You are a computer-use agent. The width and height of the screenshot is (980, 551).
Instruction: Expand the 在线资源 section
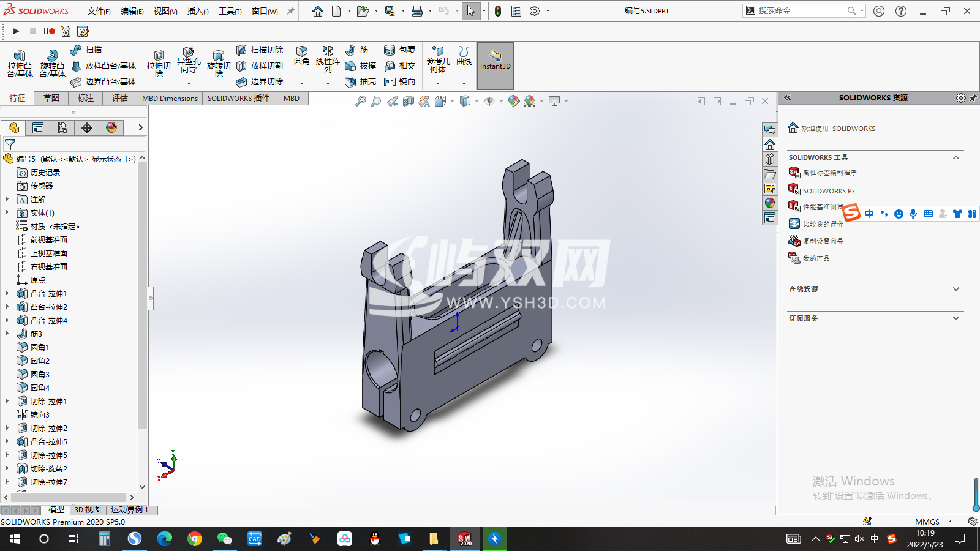(956, 289)
